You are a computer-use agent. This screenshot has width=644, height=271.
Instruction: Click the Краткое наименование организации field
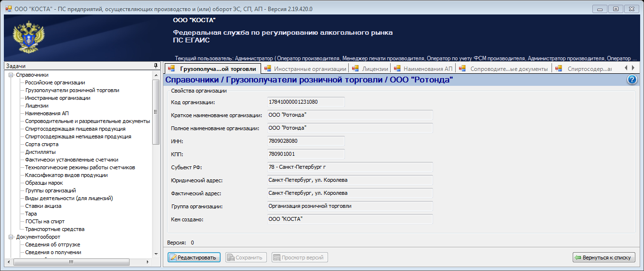click(350, 115)
